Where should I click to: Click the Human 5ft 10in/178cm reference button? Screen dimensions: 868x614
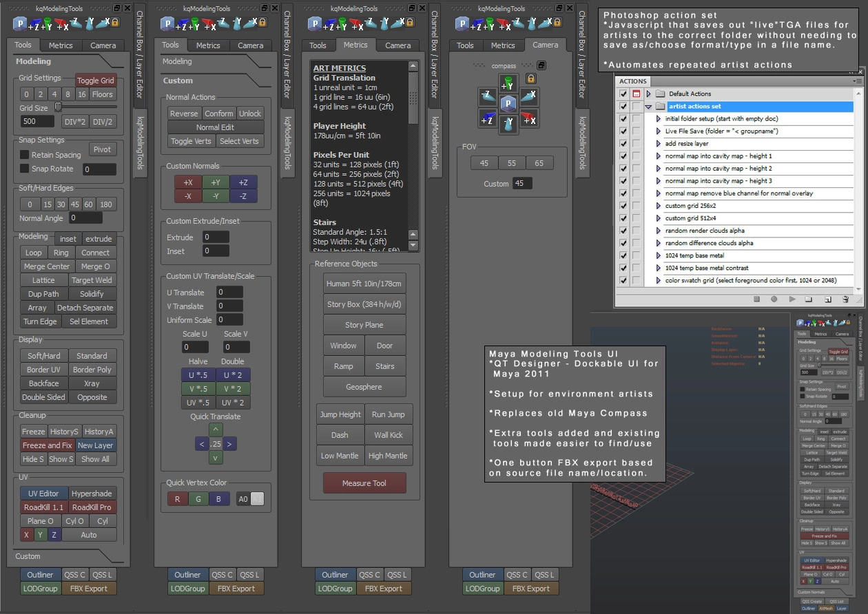(364, 284)
